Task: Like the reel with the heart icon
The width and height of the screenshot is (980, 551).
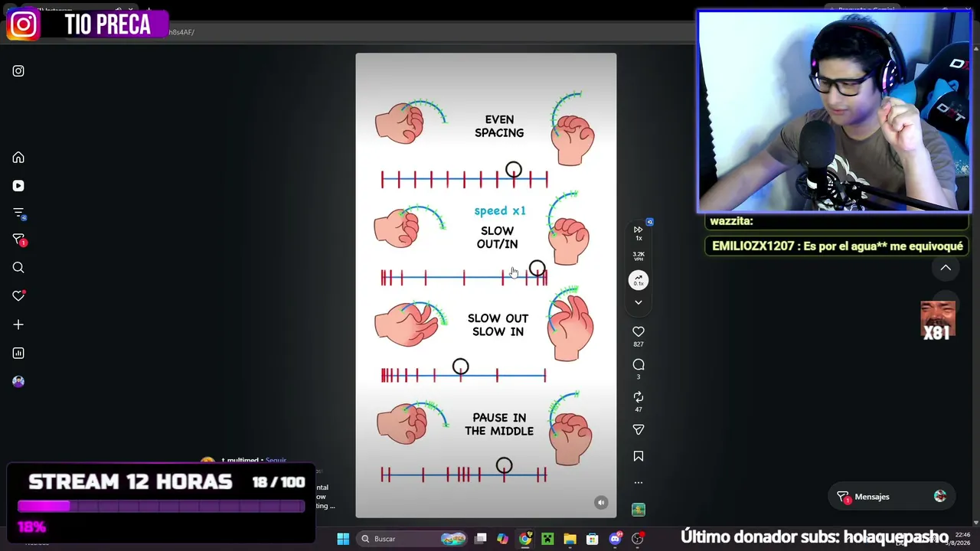Action: point(639,331)
